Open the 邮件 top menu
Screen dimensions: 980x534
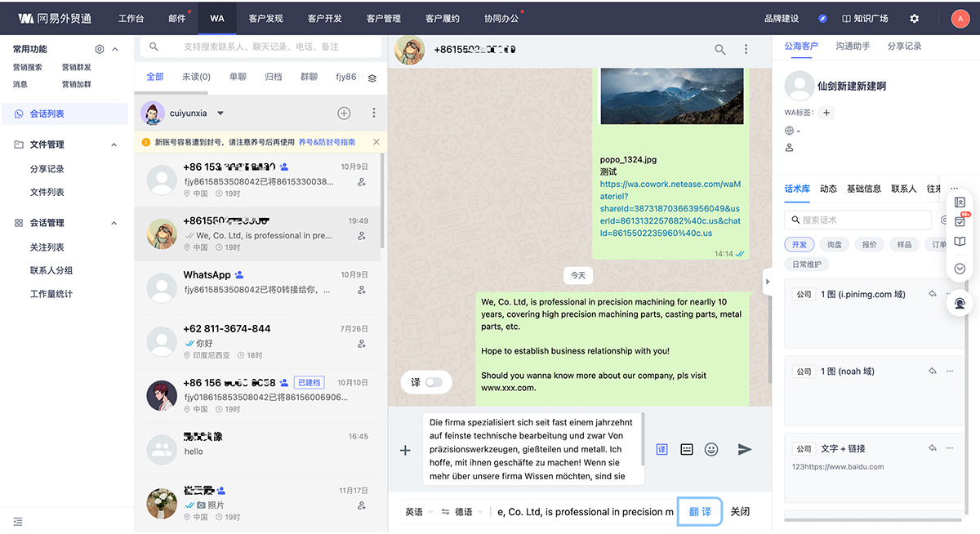pos(176,18)
